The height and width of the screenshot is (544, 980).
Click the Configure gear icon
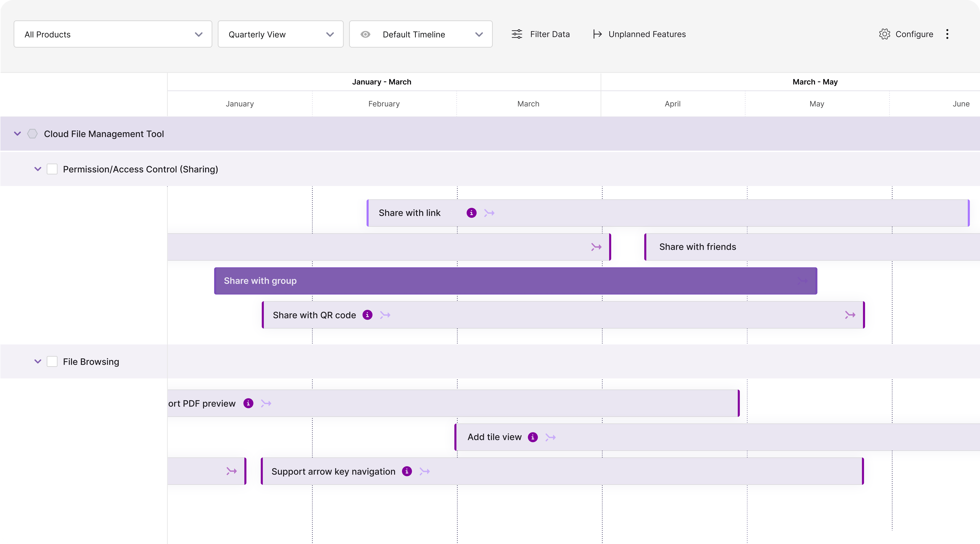pyautogui.click(x=885, y=34)
